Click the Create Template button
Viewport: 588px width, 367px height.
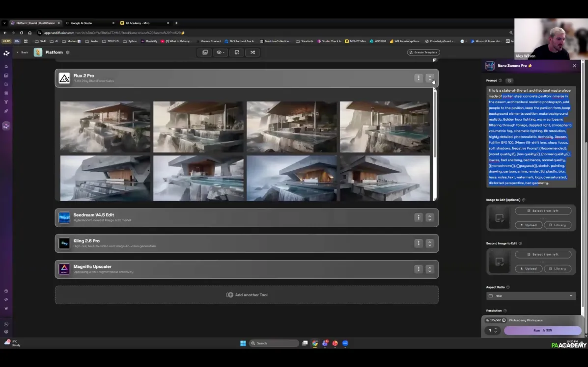423,52
